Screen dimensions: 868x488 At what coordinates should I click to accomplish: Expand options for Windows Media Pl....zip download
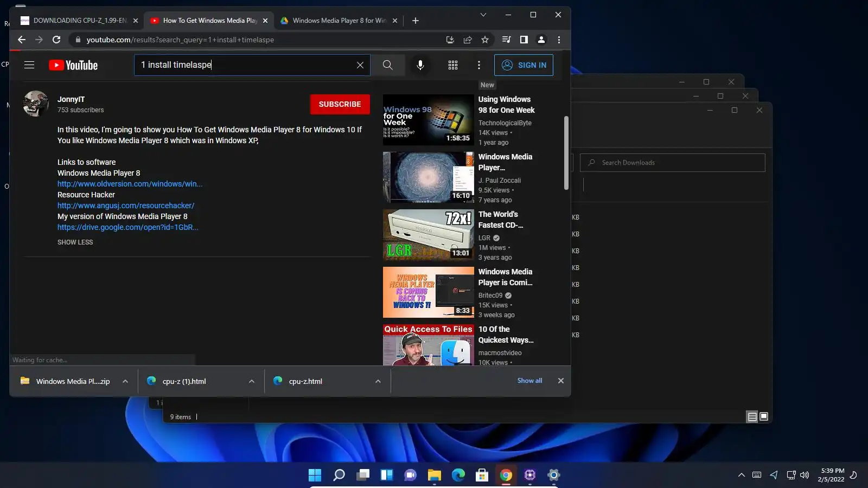tap(125, 381)
